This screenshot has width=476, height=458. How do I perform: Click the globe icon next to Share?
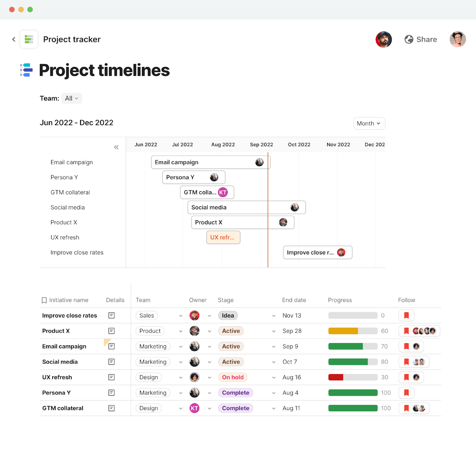(x=409, y=39)
